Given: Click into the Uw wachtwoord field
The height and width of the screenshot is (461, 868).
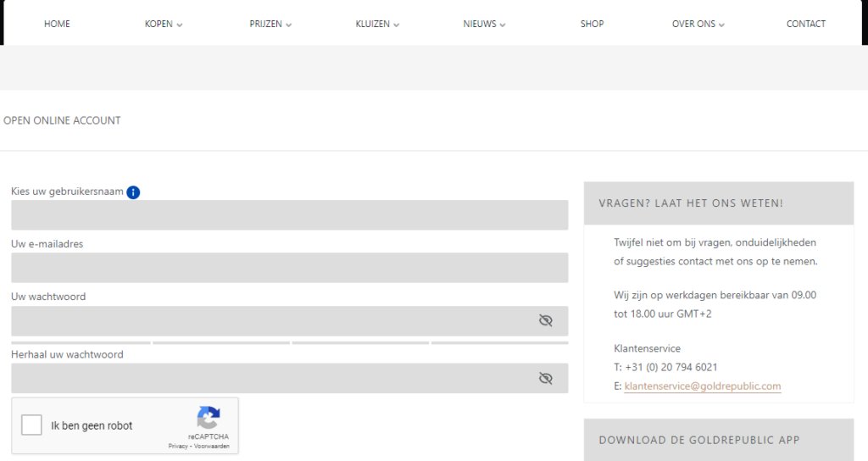Looking at the screenshot, I should point(271,321).
